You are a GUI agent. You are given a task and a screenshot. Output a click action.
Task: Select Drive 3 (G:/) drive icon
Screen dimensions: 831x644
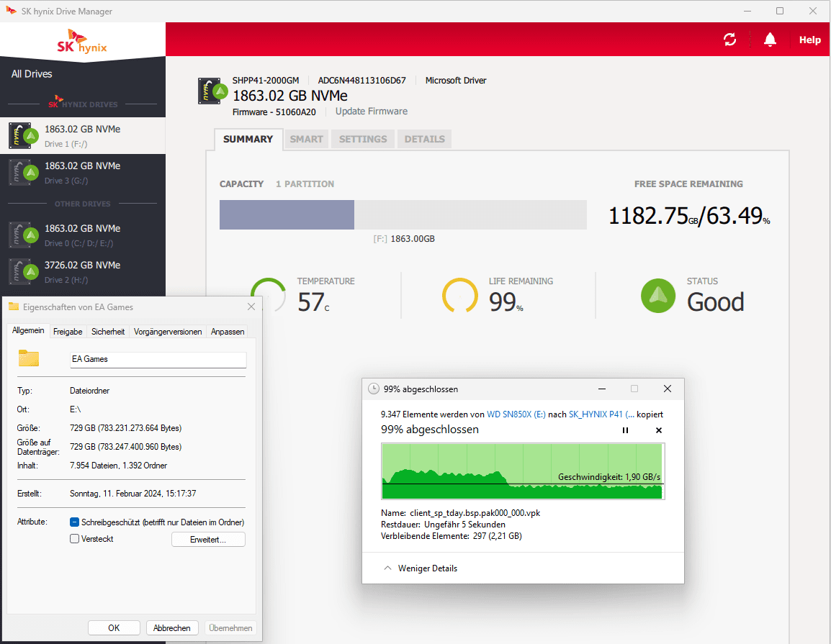[x=23, y=173]
